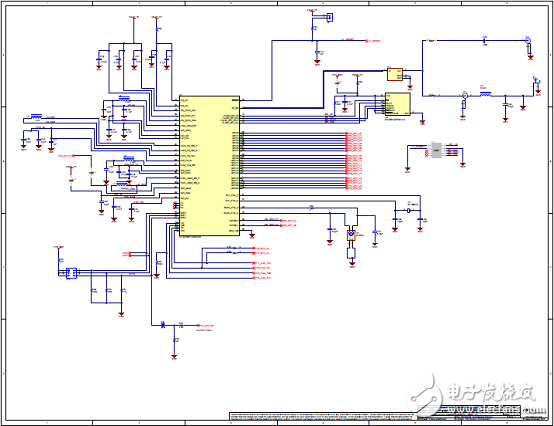Click the small red-bordered yellow IC
The width and height of the screenshot is (554, 426).
[x=395, y=75]
